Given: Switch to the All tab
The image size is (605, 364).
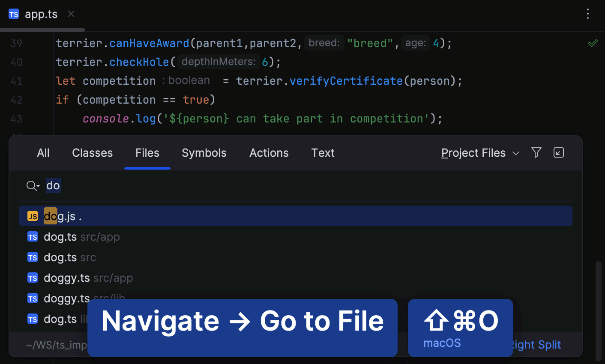Looking at the screenshot, I should [43, 152].
